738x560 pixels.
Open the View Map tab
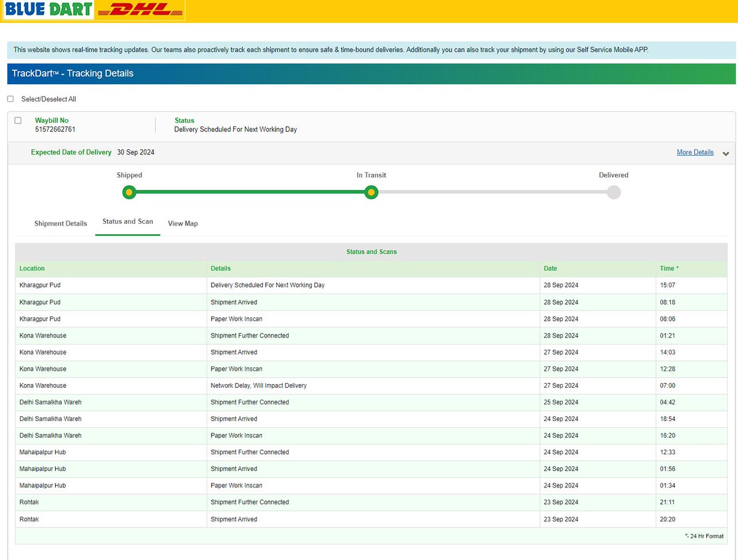pos(183,223)
